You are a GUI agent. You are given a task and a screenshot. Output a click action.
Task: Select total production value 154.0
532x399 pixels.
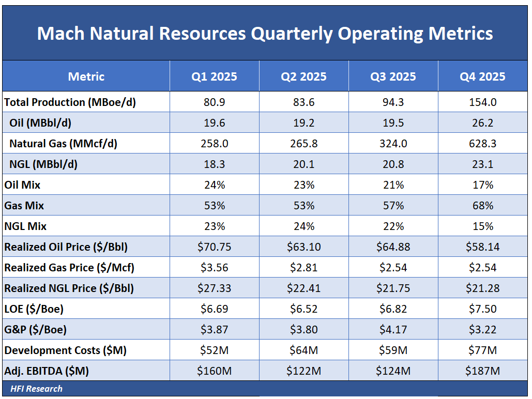pos(482,102)
